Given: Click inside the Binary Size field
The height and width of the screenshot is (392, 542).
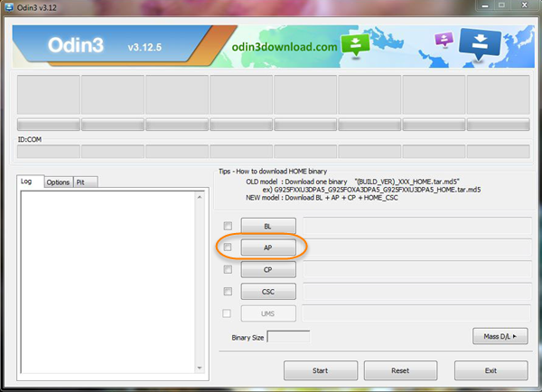Looking at the screenshot, I should 289,337.
